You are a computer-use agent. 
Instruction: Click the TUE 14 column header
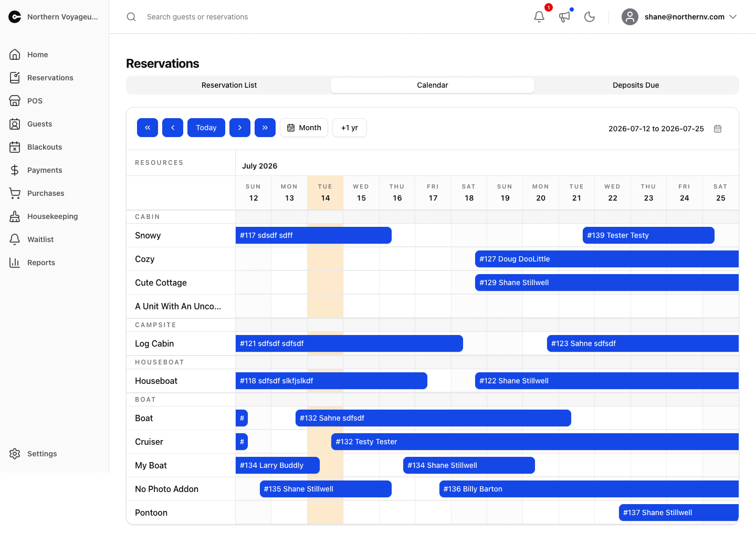[325, 193]
